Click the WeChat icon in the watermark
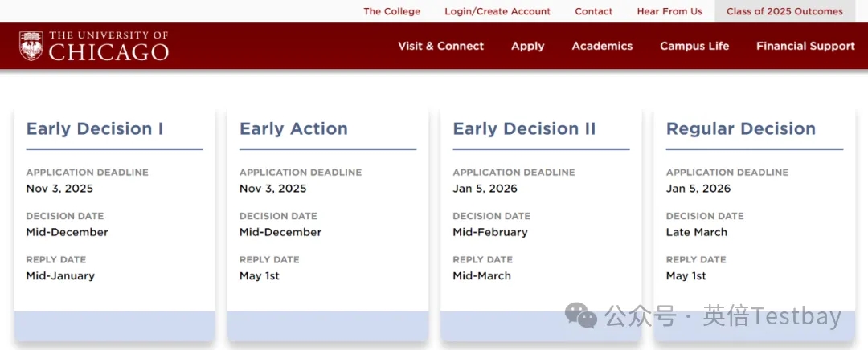 point(580,315)
